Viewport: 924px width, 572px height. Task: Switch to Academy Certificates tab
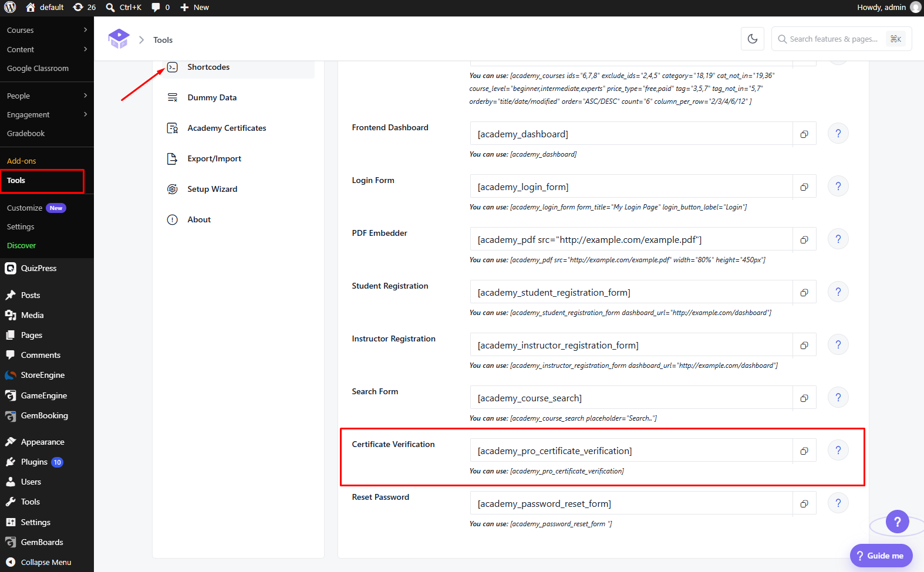tap(238, 128)
